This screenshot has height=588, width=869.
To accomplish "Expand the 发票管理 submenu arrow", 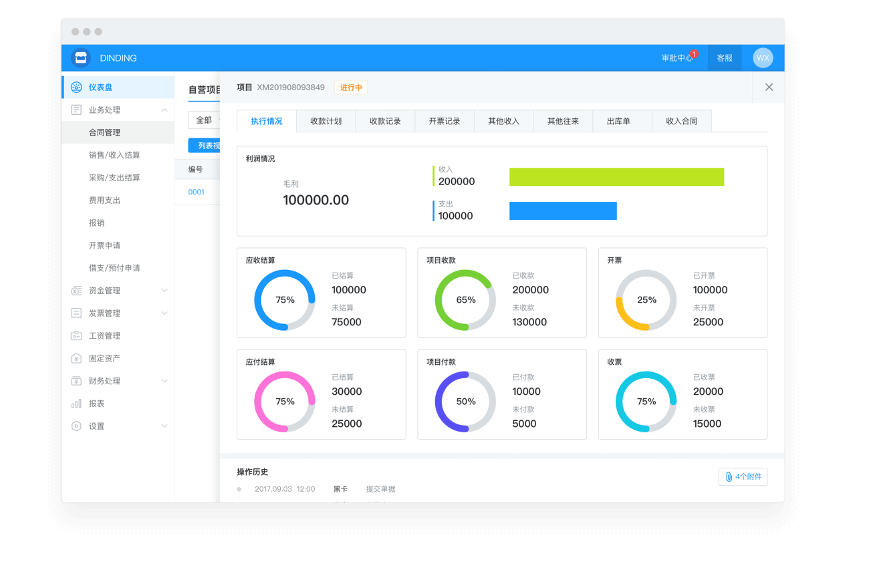I will 164,313.
